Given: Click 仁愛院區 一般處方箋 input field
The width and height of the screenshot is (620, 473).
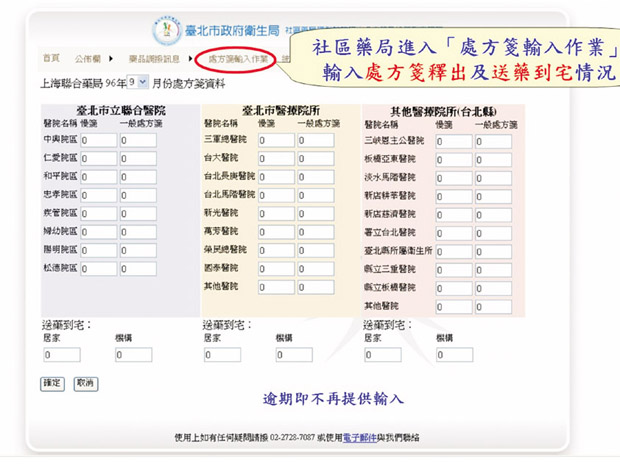Looking at the screenshot, I should click(x=137, y=159).
